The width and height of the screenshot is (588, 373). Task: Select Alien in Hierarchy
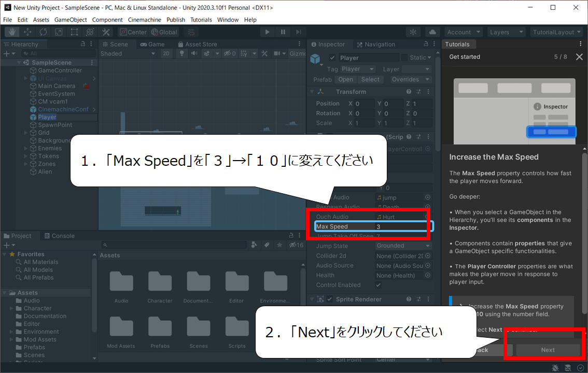45,172
